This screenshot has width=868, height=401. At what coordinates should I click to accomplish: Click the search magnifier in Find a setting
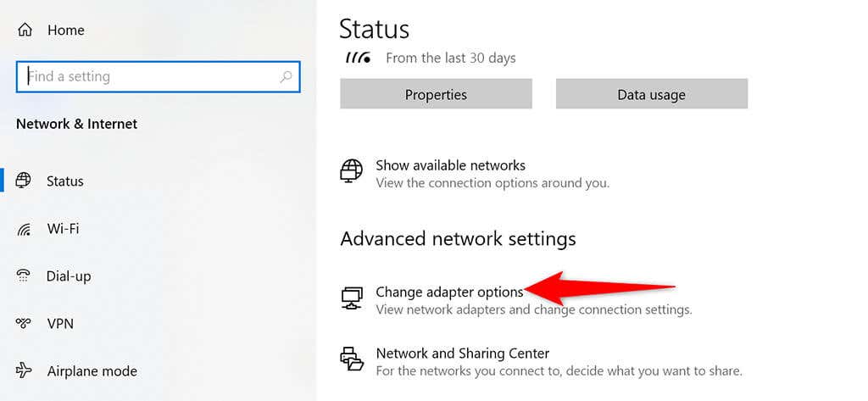[x=286, y=76]
